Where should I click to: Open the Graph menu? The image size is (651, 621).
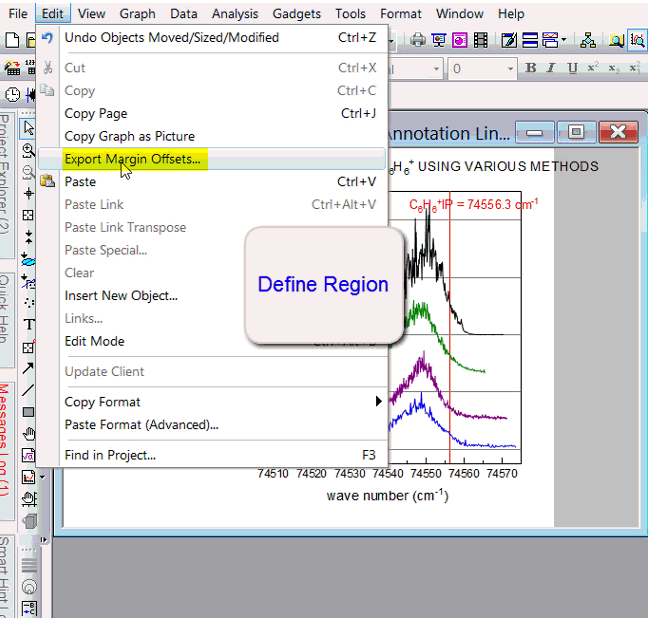point(137,14)
